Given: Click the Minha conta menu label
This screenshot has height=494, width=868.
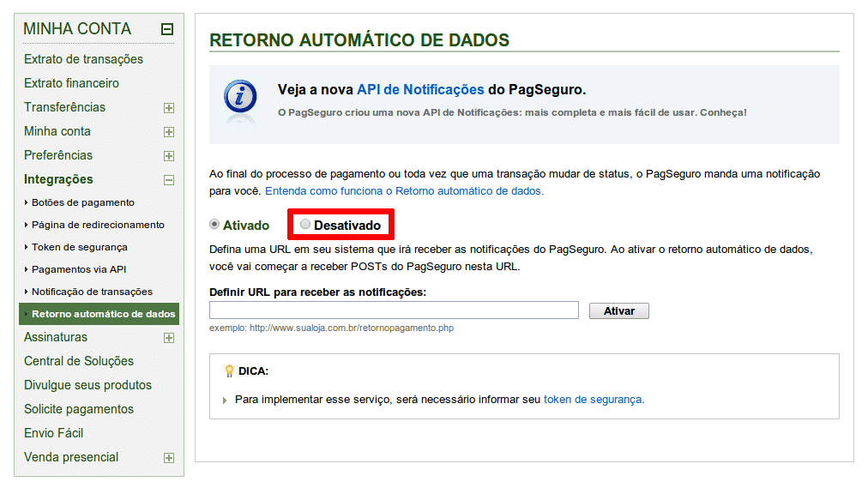Looking at the screenshot, I should click(x=57, y=131).
